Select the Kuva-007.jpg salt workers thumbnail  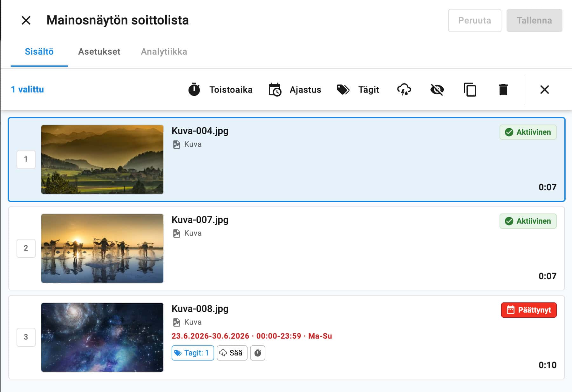coord(102,248)
